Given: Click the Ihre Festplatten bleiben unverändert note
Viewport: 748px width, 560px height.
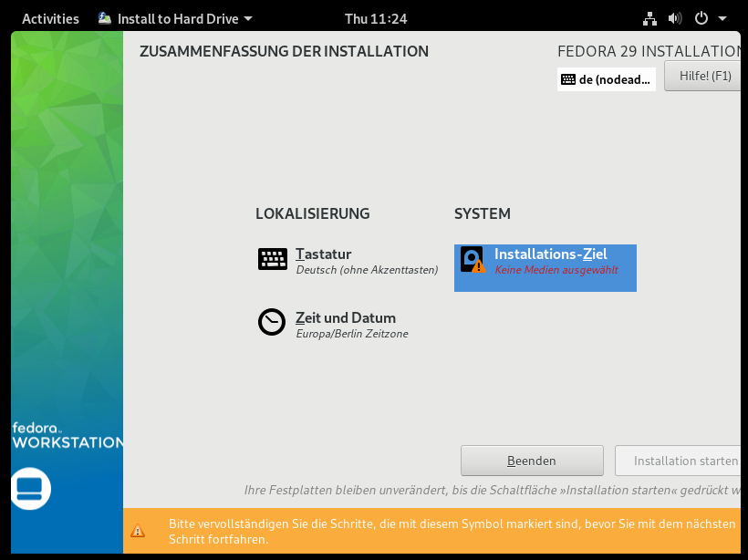Looking at the screenshot, I should pyautogui.click(x=493, y=490).
